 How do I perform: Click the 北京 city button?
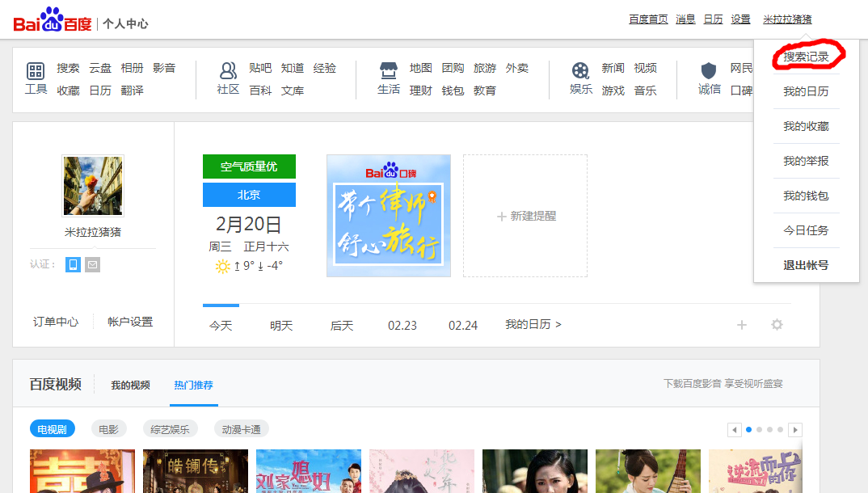click(249, 195)
